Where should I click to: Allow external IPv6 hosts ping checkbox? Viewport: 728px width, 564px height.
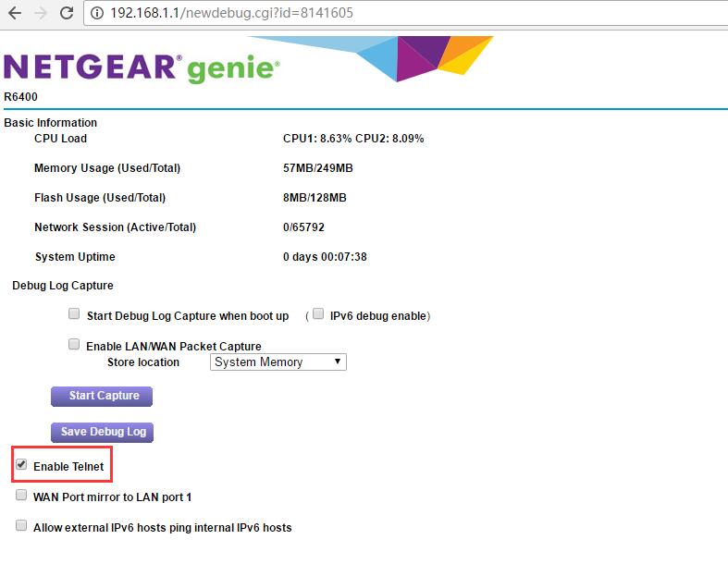click(x=21, y=526)
